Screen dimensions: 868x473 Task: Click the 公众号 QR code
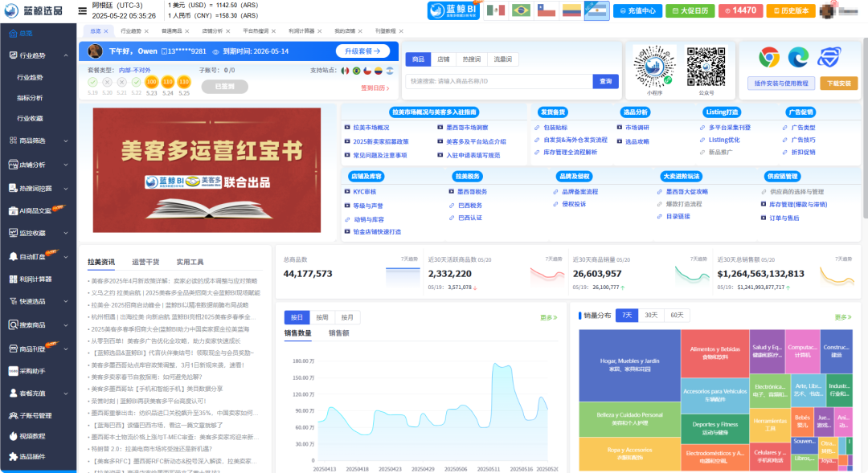click(x=706, y=67)
